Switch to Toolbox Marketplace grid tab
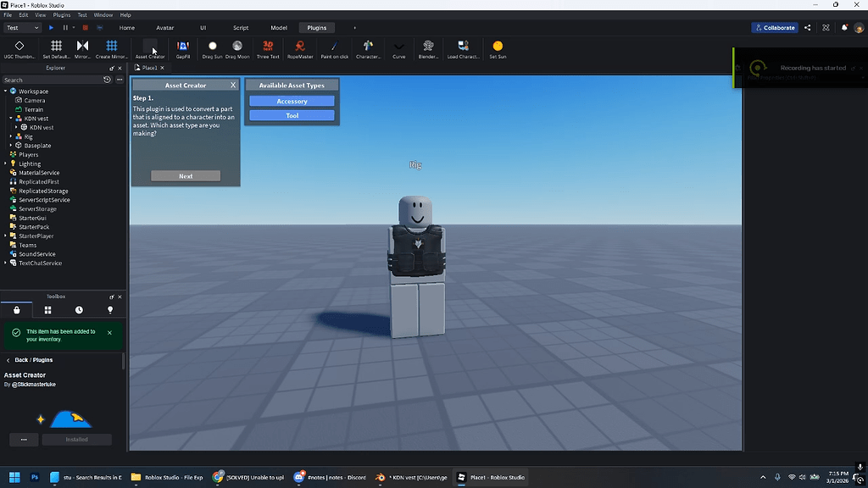This screenshot has height=488, width=868. (47, 310)
